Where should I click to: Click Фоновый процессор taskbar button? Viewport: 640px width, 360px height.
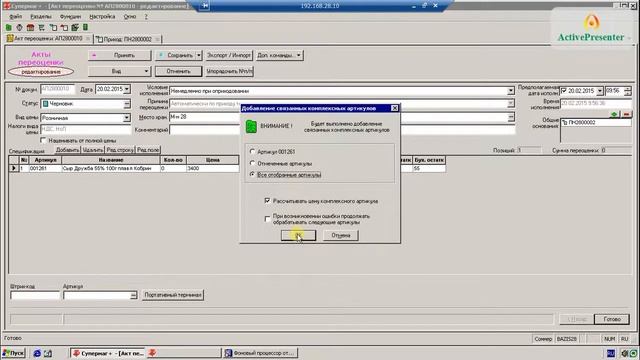(261, 353)
